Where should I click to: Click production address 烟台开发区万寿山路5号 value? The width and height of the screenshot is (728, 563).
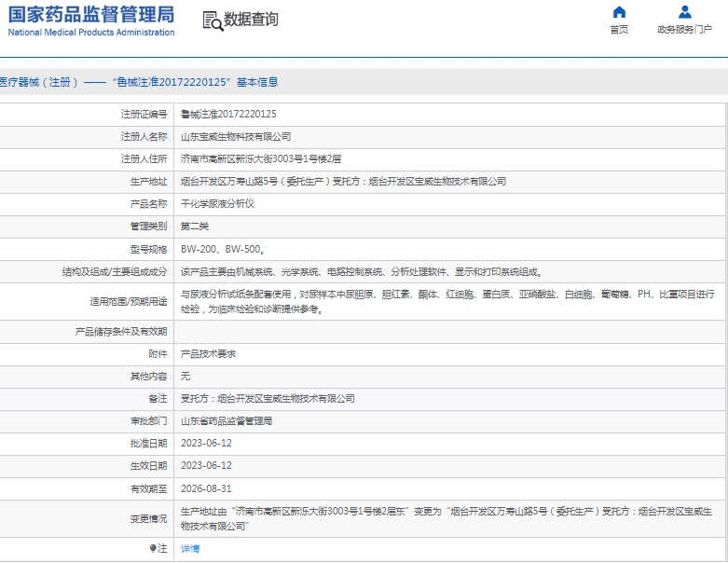click(x=344, y=182)
